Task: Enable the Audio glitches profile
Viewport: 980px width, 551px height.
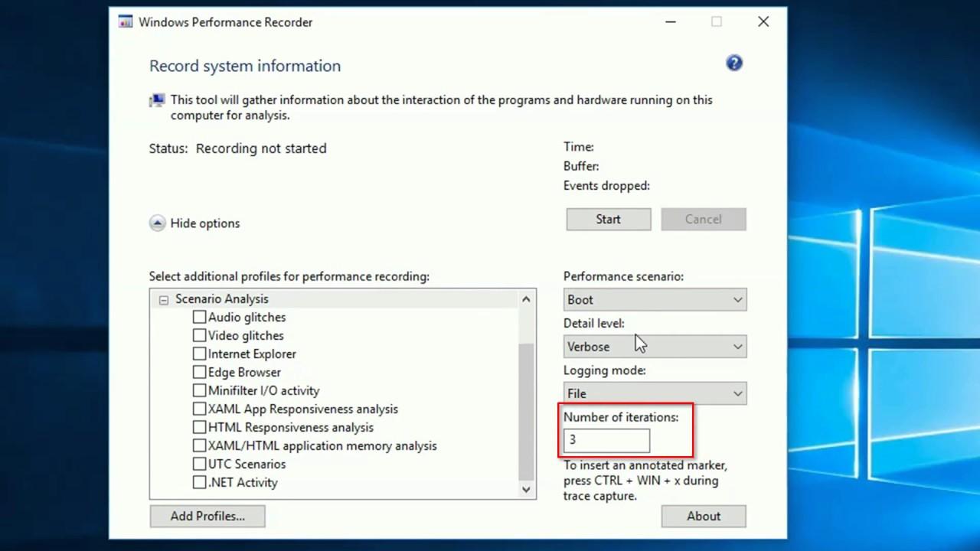Action: pos(199,317)
